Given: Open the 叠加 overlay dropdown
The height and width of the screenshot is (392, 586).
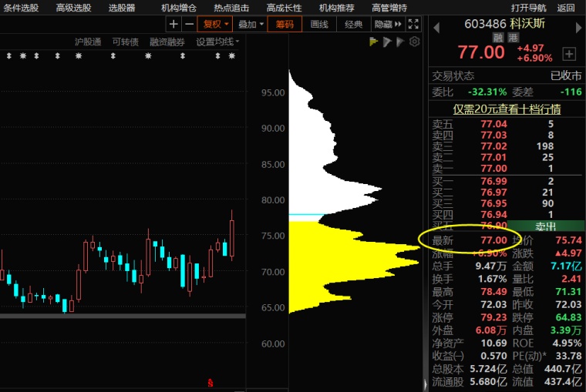Looking at the screenshot, I should click(251, 25).
